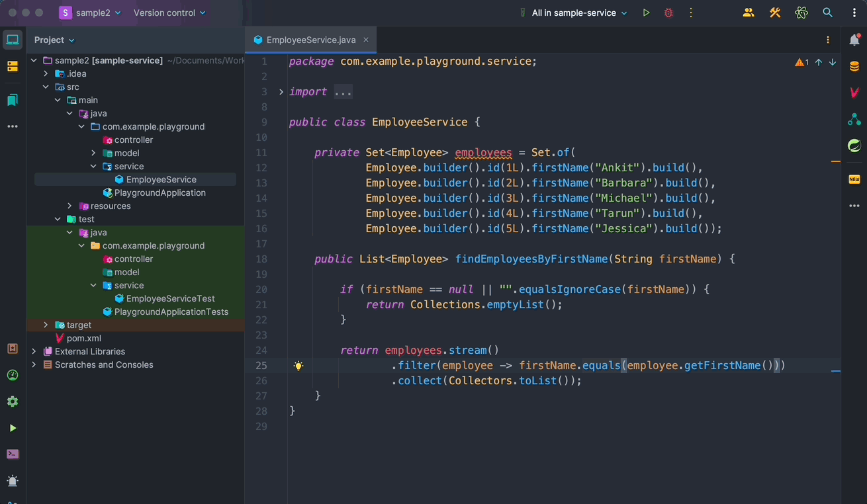Expand the target folder

pos(46,325)
